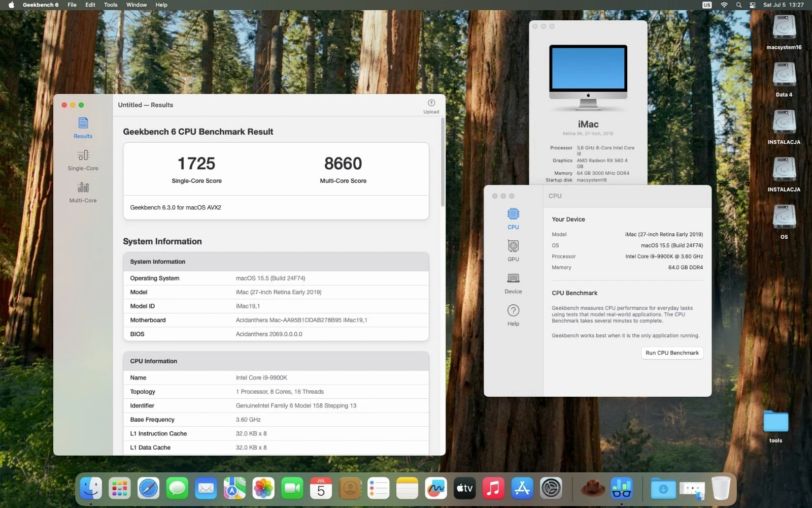This screenshot has height=508, width=812.
Task: Open the Help menu in the menu bar
Action: [161, 5]
